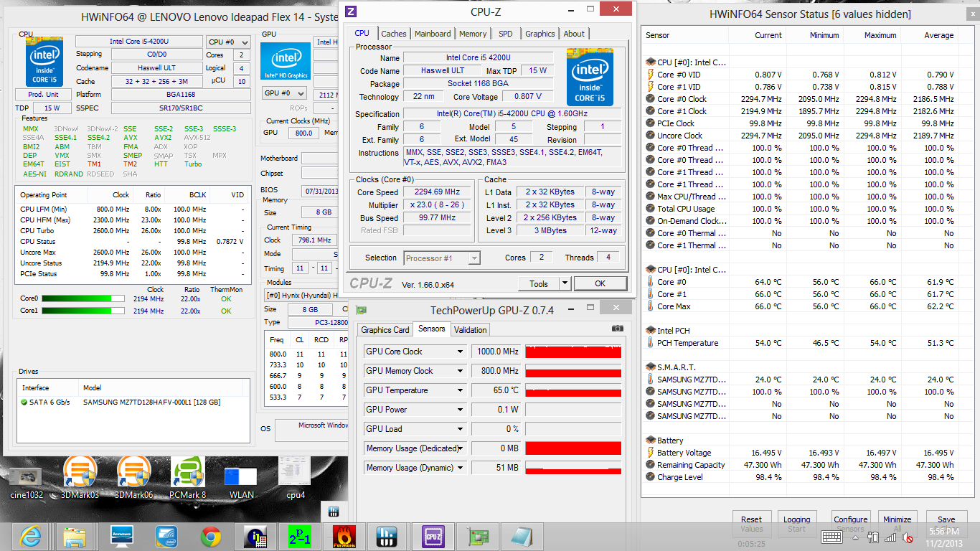Open the notepad taskbar icon
Viewport: 980px width, 551px height.
[x=522, y=536]
